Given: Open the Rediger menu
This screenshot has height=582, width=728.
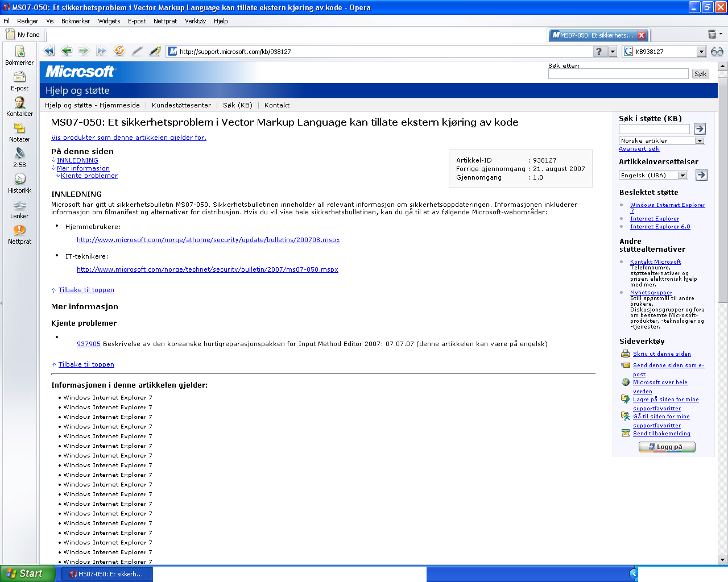Looking at the screenshot, I should tap(27, 21).
